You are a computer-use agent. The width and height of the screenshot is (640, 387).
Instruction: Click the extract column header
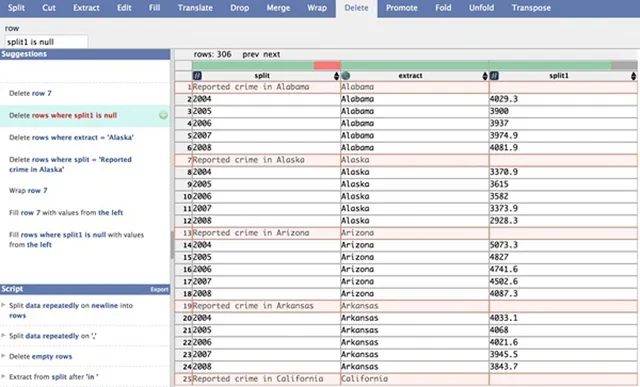click(x=415, y=76)
